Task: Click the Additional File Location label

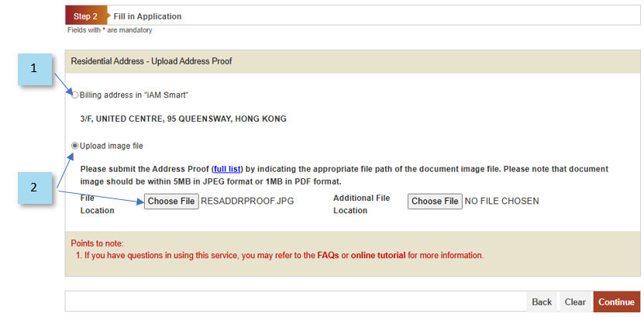Action: (x=361, y=204)
